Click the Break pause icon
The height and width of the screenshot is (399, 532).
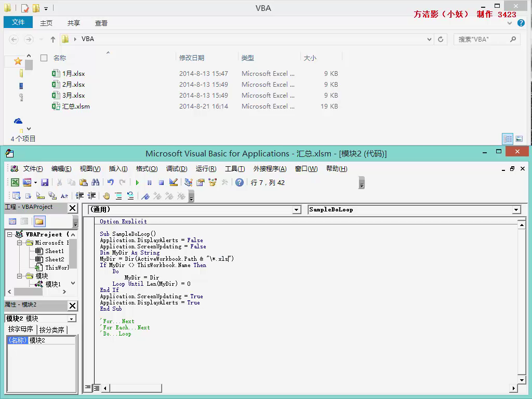149,182
